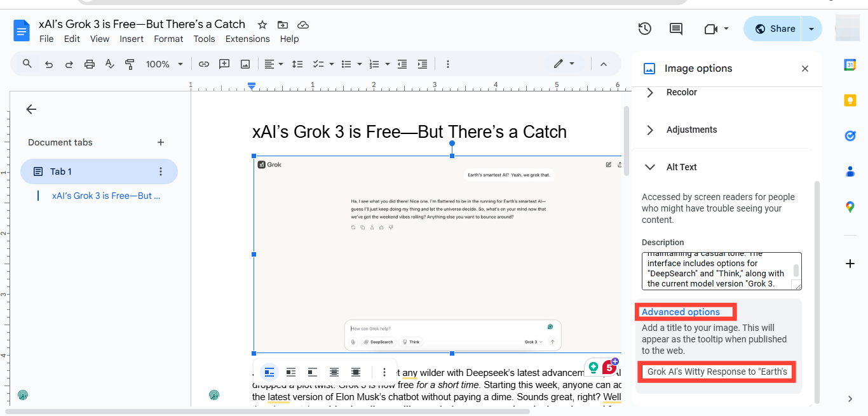
Task: Open the Format menu
Action: point(168,39)
